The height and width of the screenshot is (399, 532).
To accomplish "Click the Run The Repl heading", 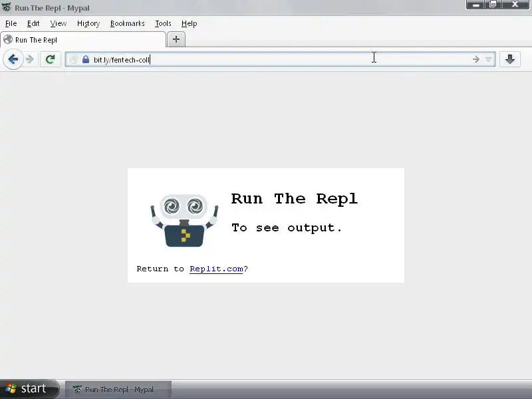I will pos(294,198).
